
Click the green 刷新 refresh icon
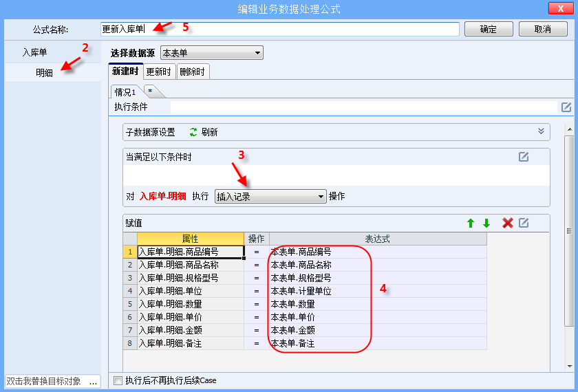[x=193, y=132]
